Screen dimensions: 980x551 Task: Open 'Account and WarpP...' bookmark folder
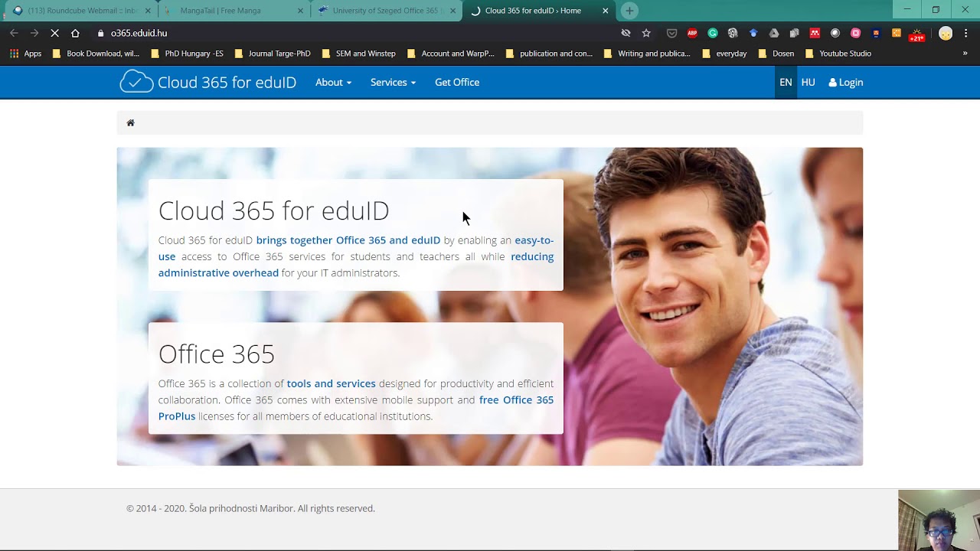coord(451,54)
